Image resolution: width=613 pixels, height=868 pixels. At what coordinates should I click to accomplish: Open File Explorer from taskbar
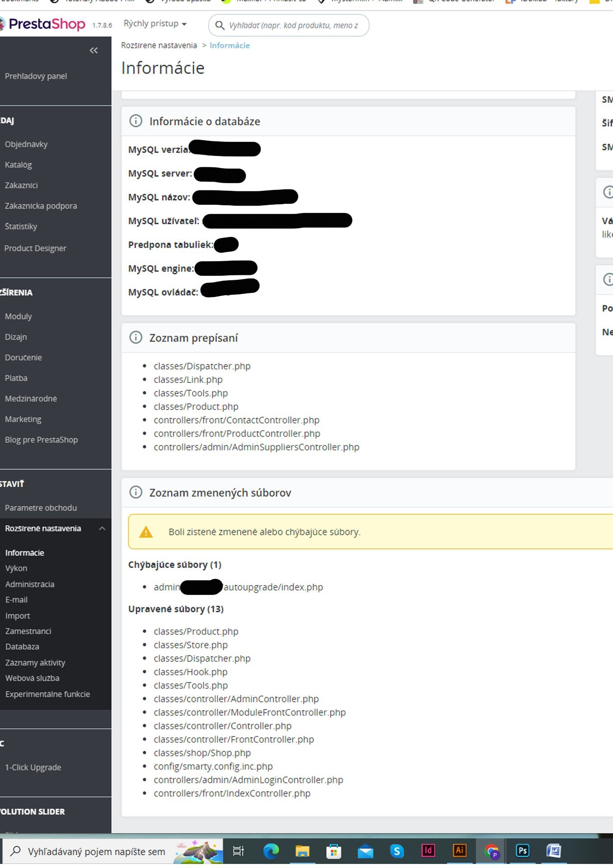(x=302, y=851)
